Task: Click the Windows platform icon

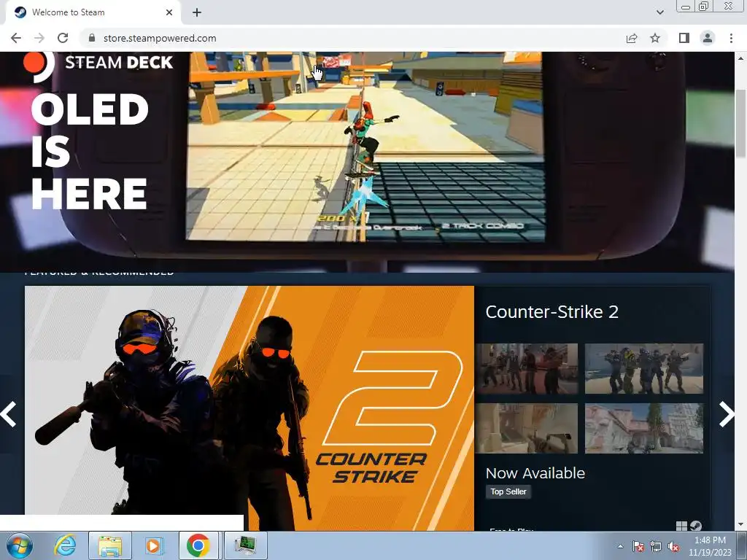Action: pos(681,526)
